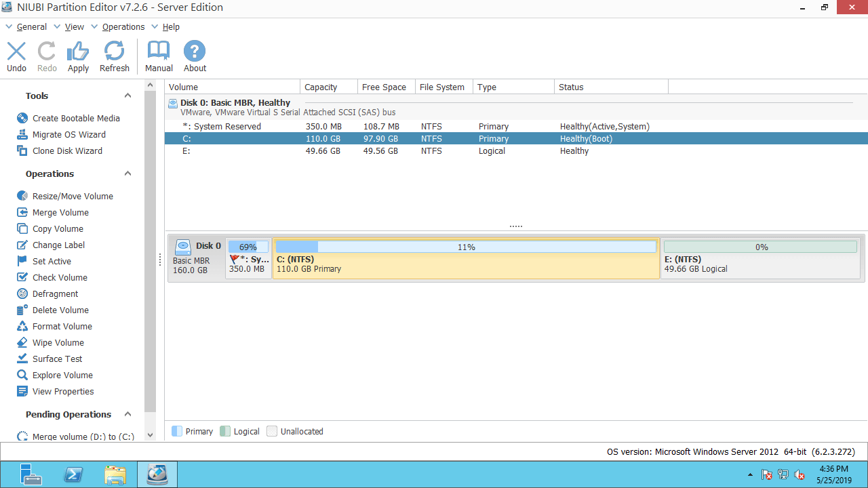The height and width of the screenshot is (488, 868).
Task: Open the Manual book icon
Action: [159, 56]
